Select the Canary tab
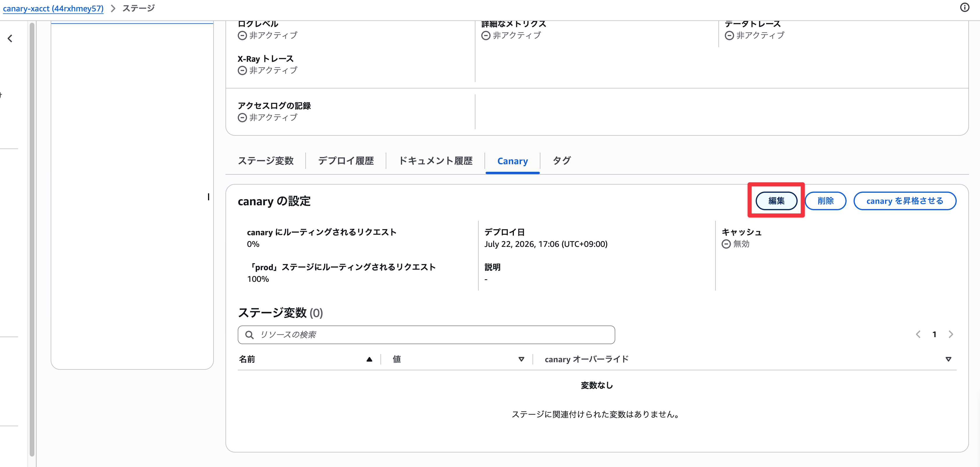Viewport: 980px width, 467px height. (512, 161)
